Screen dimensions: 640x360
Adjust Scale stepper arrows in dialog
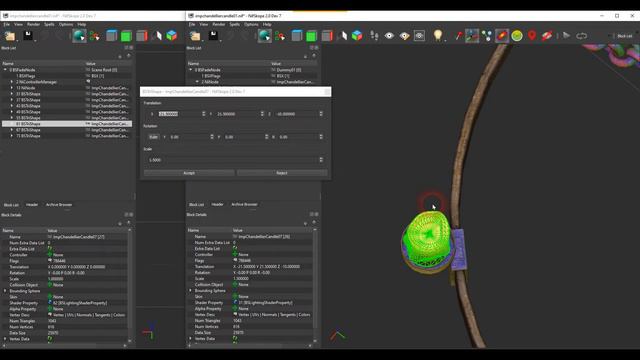click(x=321, y=160)
